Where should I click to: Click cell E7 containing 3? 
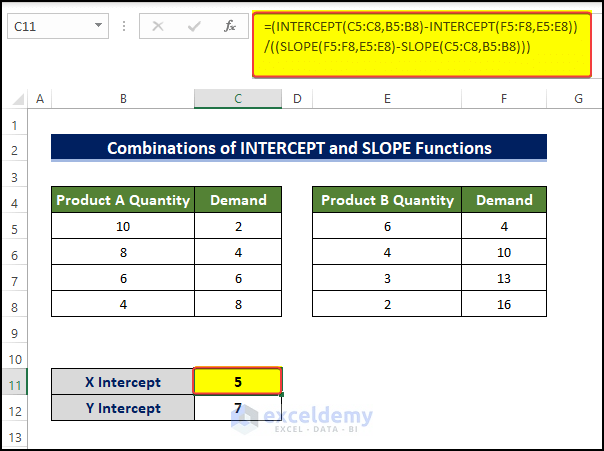click(x=387, y=278)
